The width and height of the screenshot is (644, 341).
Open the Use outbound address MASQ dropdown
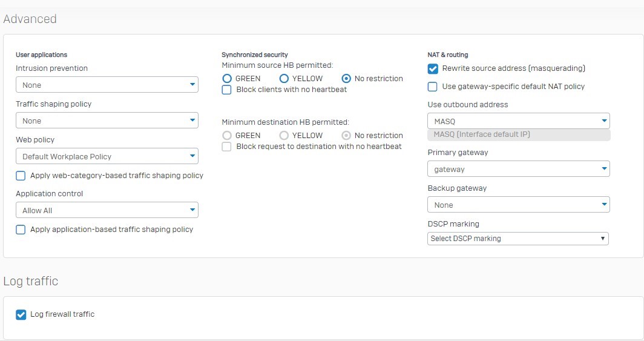[x=519, y=121]
